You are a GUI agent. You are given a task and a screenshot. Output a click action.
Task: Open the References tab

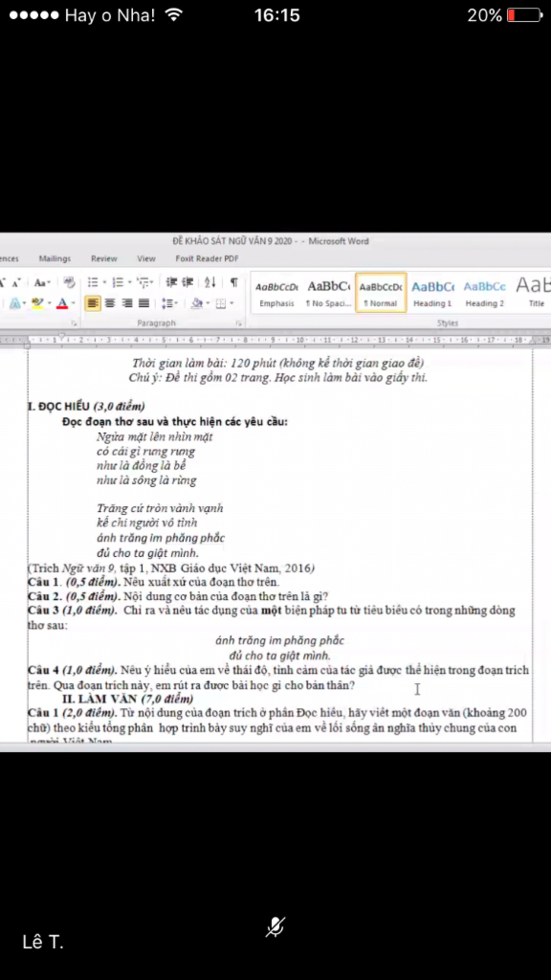[x=9, y=258]
